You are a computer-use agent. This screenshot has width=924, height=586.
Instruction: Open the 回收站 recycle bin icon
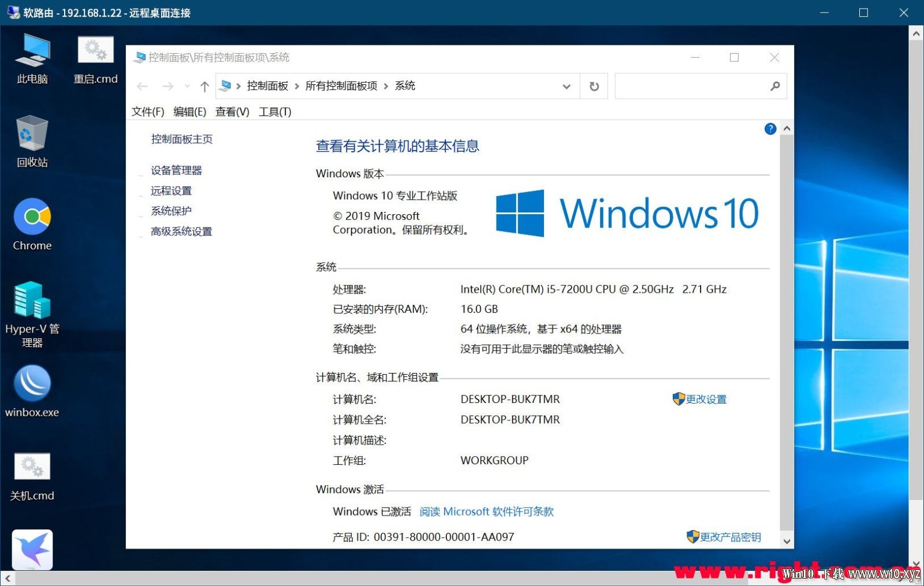[32, 142]
